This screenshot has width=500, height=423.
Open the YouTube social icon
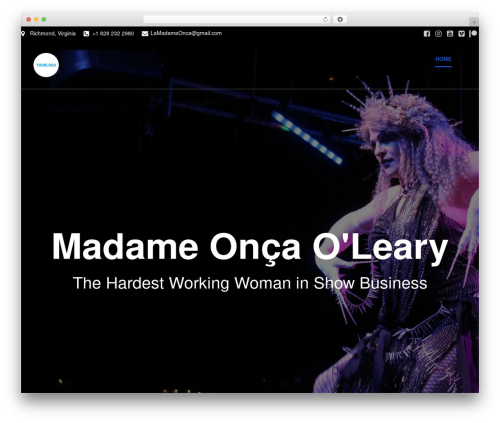coord(450,34)
